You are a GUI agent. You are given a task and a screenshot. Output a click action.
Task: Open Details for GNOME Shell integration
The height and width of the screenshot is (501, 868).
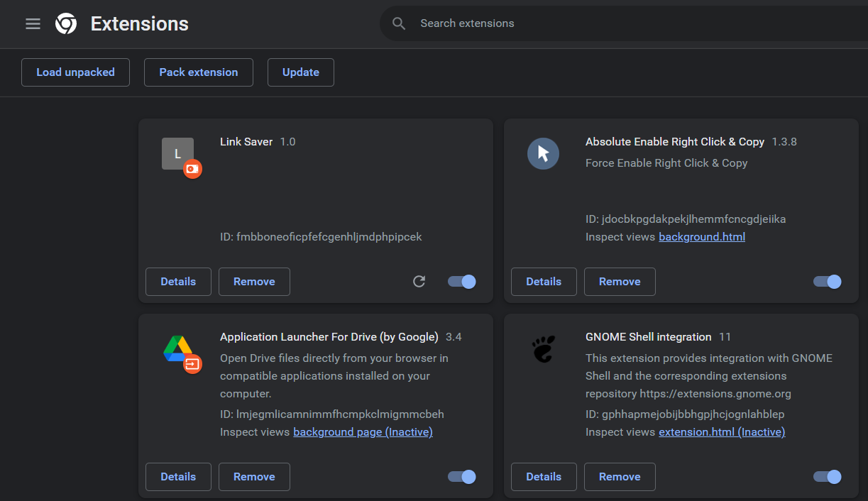coord(544,477)
